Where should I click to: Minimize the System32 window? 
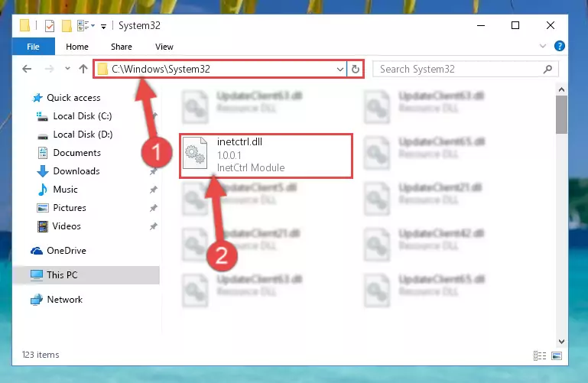point(481,25)
